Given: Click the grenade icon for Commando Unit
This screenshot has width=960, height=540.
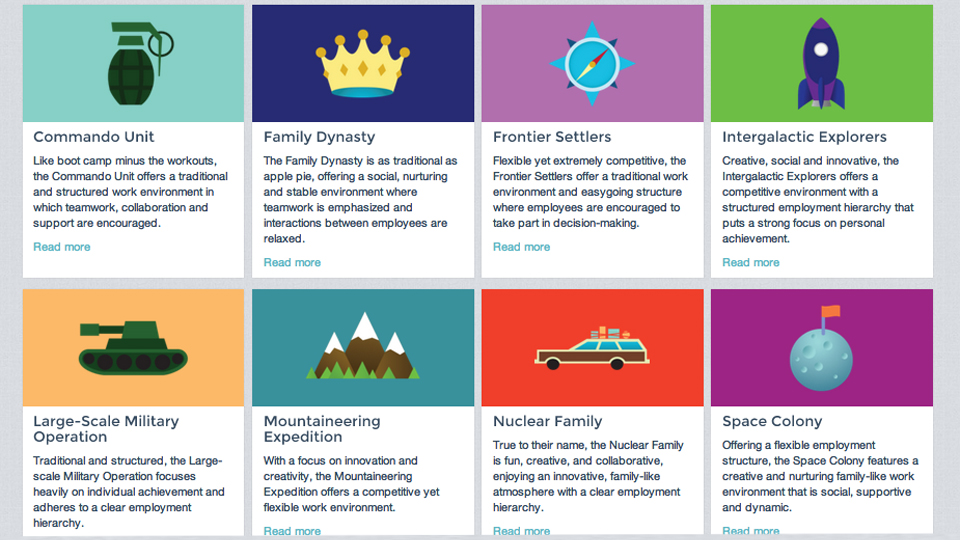Looking at the screenshot, I should [x=133, y=64].
